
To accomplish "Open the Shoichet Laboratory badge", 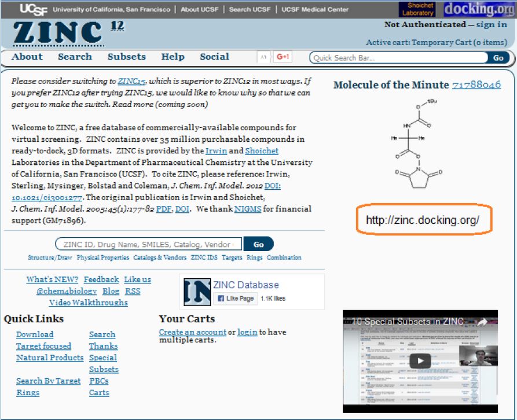I will point(417,9).
